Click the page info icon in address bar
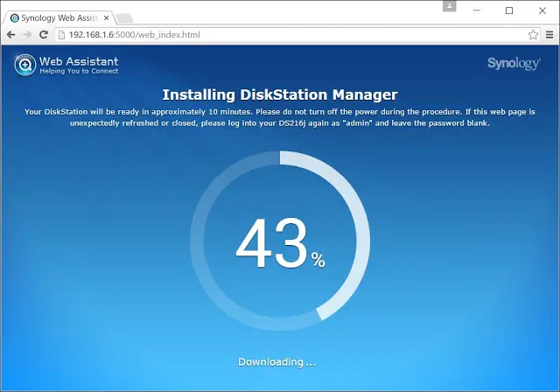Viewport: 560px width, 392px height. [61, 35]
